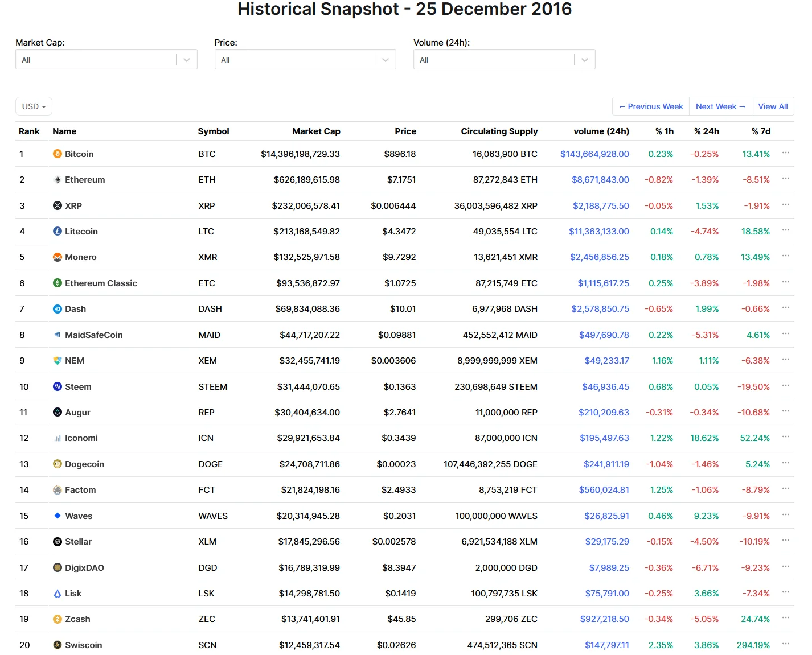812x655 pixels.
Task: Click the Ethereum logo icon
Action: [x=58, y=180]
